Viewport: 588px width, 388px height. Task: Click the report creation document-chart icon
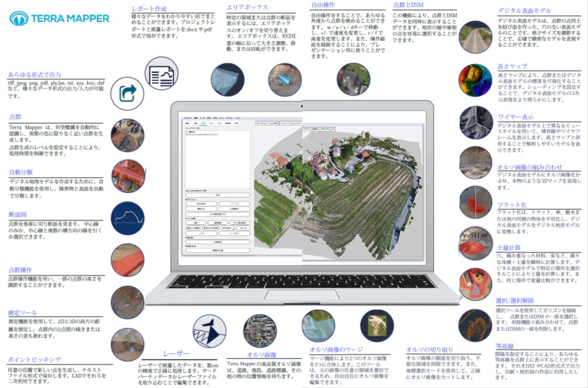(162, 73)
